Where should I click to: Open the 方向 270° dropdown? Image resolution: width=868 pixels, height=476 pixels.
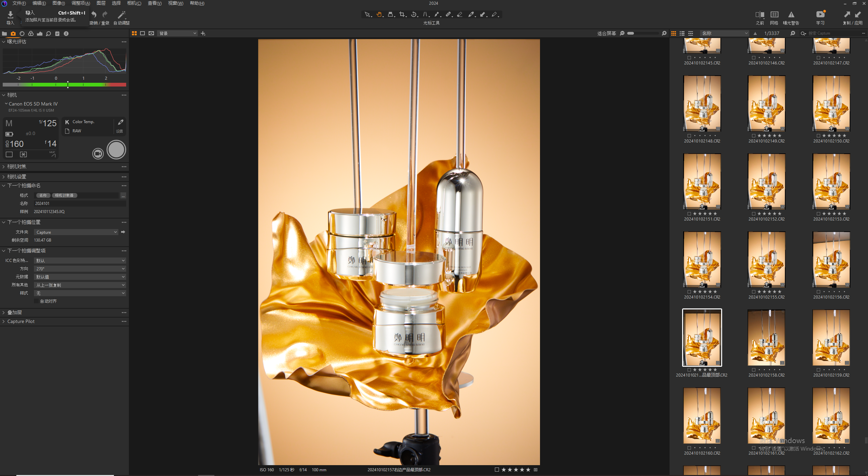tap(80, 269)
